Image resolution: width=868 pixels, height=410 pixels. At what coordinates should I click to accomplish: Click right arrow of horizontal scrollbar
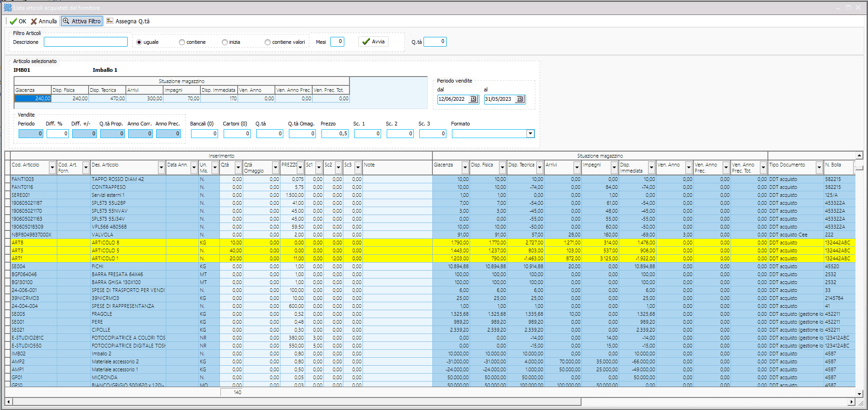(x=852, y=402)
